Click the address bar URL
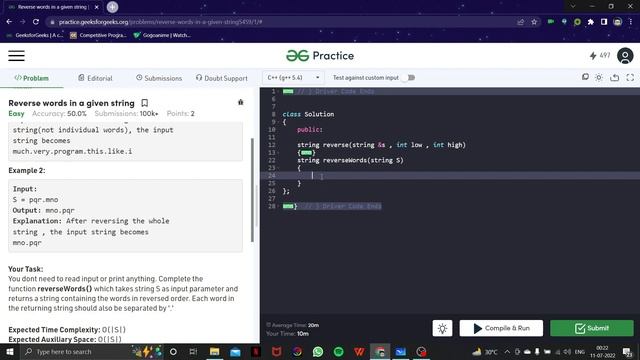 [160, 22]
